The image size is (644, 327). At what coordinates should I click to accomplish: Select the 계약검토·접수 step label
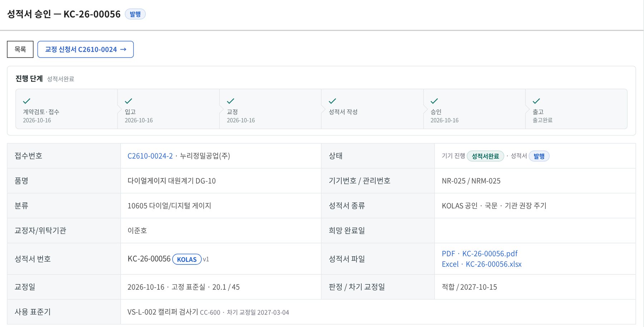click(41, 112)
